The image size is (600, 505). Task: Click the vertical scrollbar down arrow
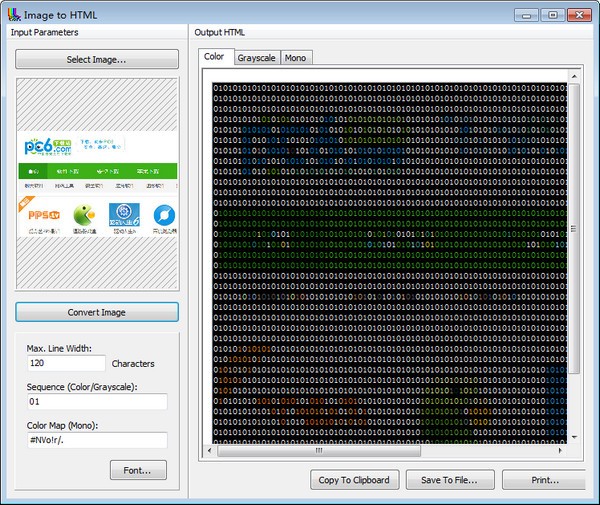click(574, 439)
